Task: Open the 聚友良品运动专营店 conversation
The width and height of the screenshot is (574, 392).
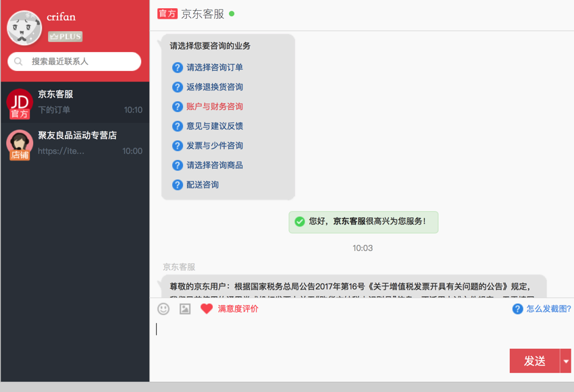Action: click(75, 143)
